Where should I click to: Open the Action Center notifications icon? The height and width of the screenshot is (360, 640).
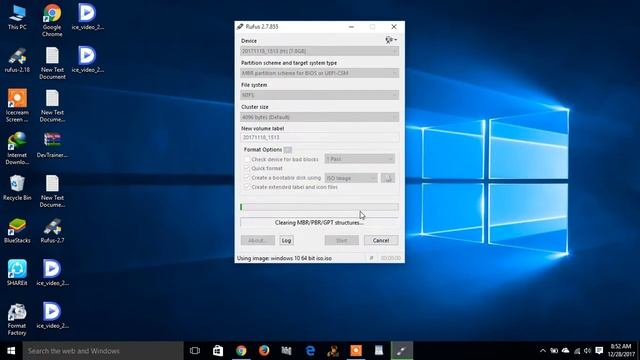[x=599, y=351]
